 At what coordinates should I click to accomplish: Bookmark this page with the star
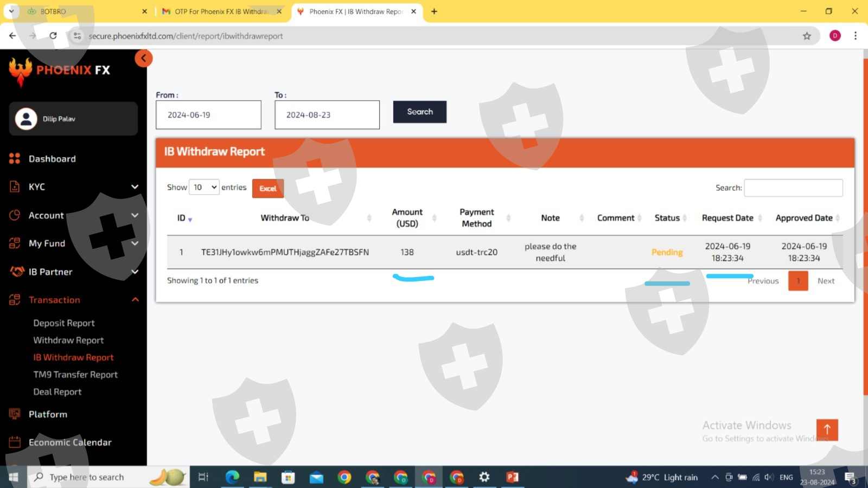807,36
